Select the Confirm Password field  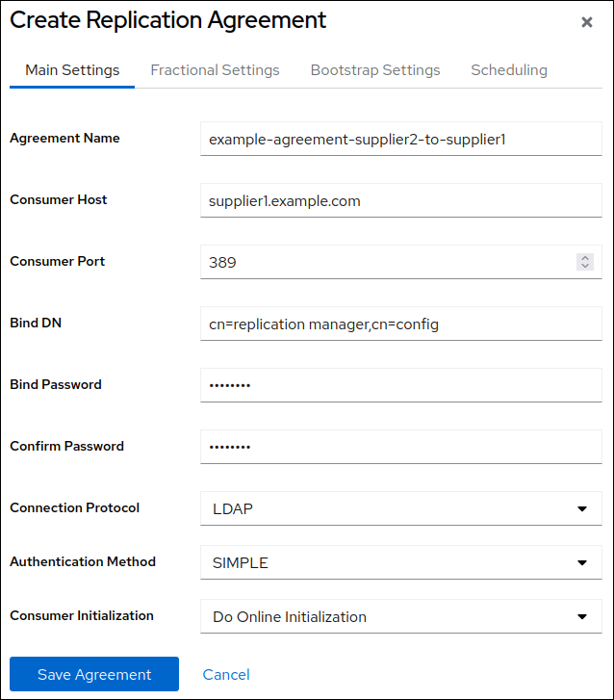point(400,447)
